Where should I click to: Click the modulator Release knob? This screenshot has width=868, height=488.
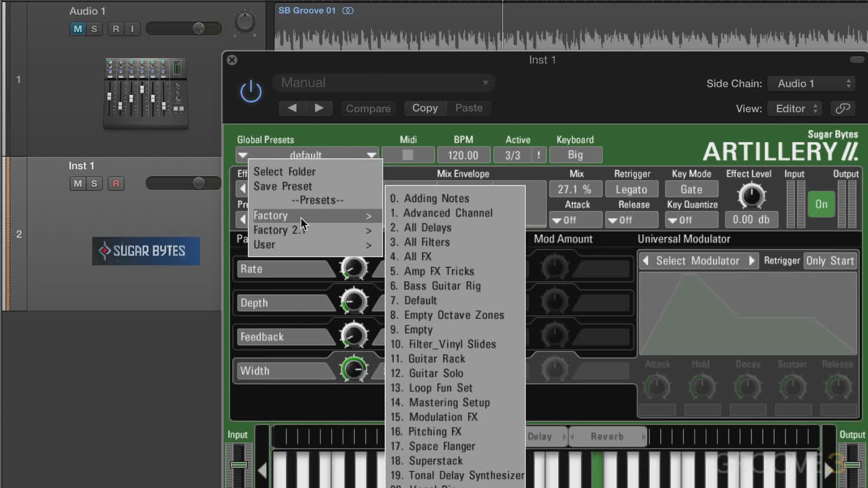click(x=838, y=387)
